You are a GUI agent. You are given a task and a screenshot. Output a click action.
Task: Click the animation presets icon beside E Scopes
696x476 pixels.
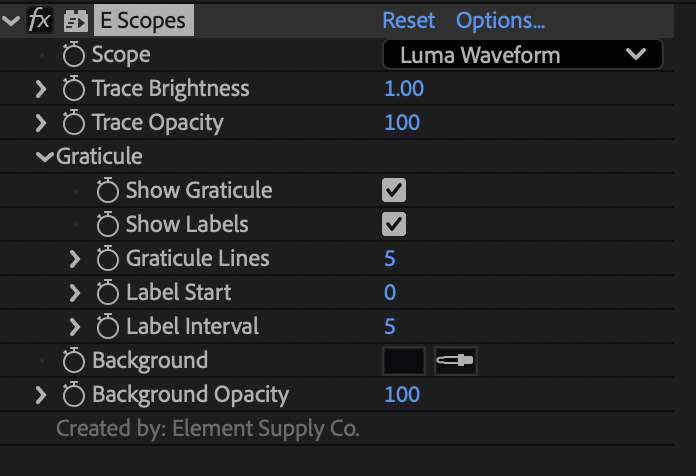(75, 21)
